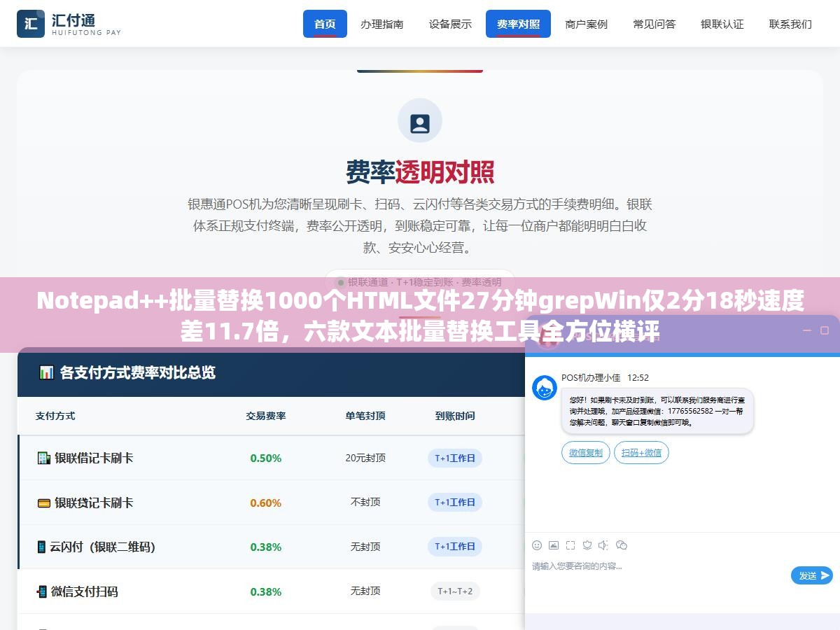Image resolution: width=840 pixels, height=630 pixels.
Task: Open the 常见问答 nav item
Action: point(654,24)
